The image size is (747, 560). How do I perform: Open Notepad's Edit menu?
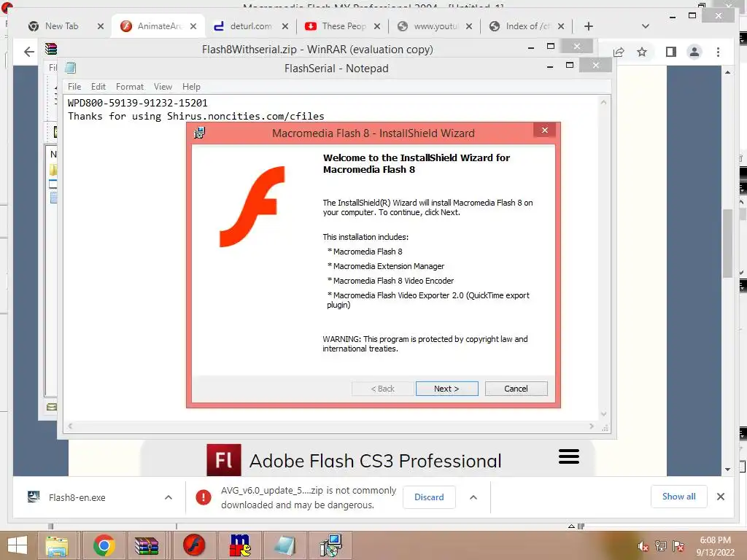tap(98, 87)
